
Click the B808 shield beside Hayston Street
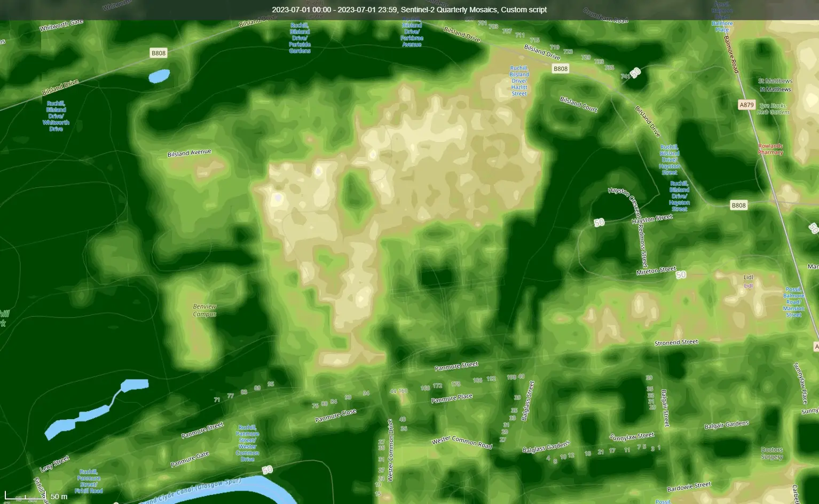[x=739, y=204]
